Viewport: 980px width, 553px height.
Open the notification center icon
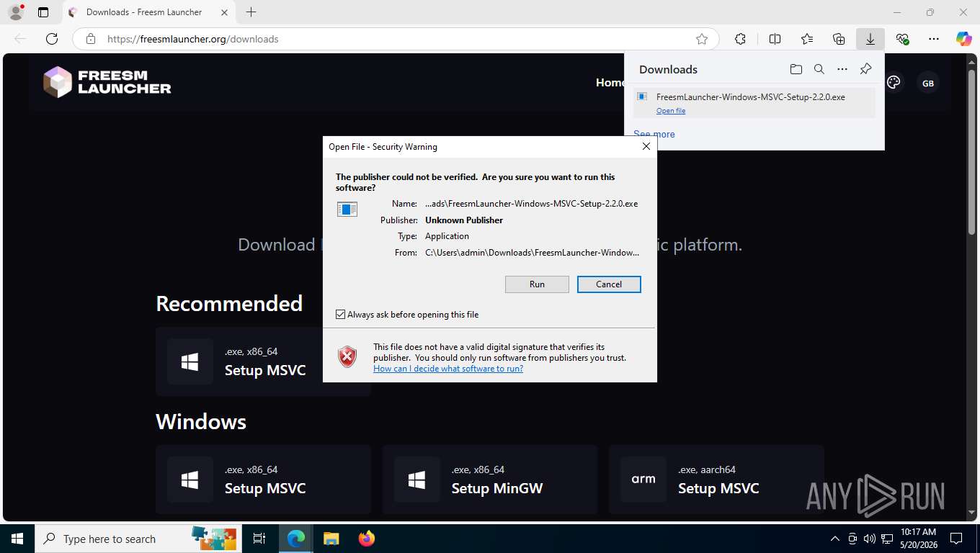[x=956, y=539]
